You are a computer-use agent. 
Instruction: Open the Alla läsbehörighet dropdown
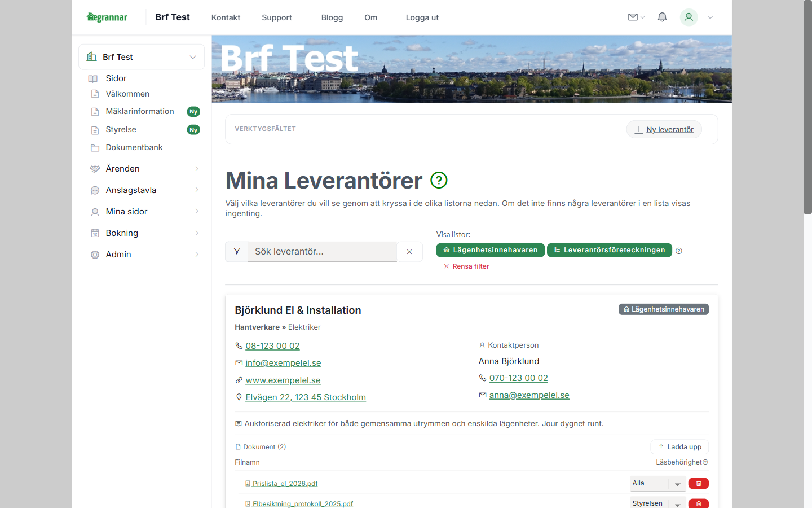pyautogui.click(x=657, y=483)
